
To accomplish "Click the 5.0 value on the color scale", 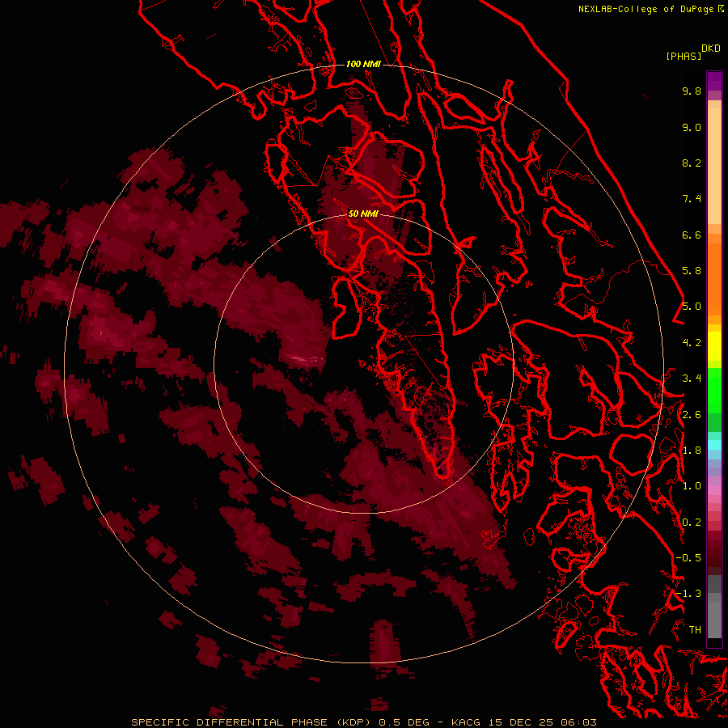I will pos(692,307).
